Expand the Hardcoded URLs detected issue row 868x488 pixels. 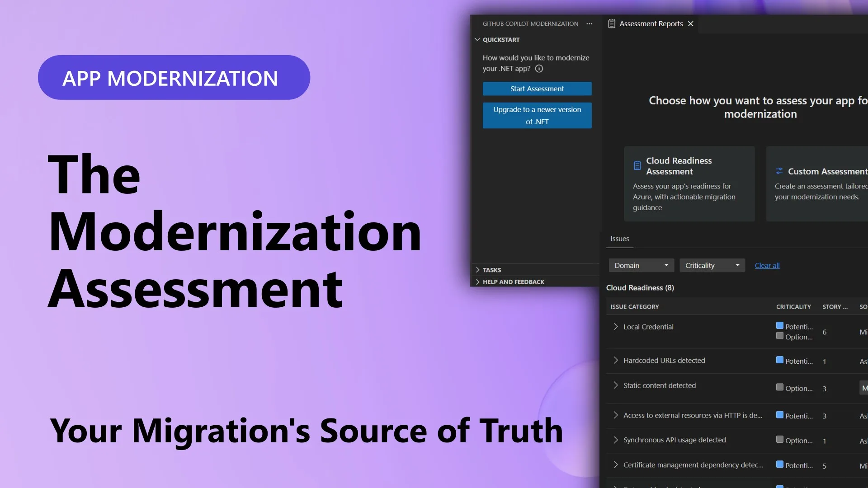tap(615, 360)
